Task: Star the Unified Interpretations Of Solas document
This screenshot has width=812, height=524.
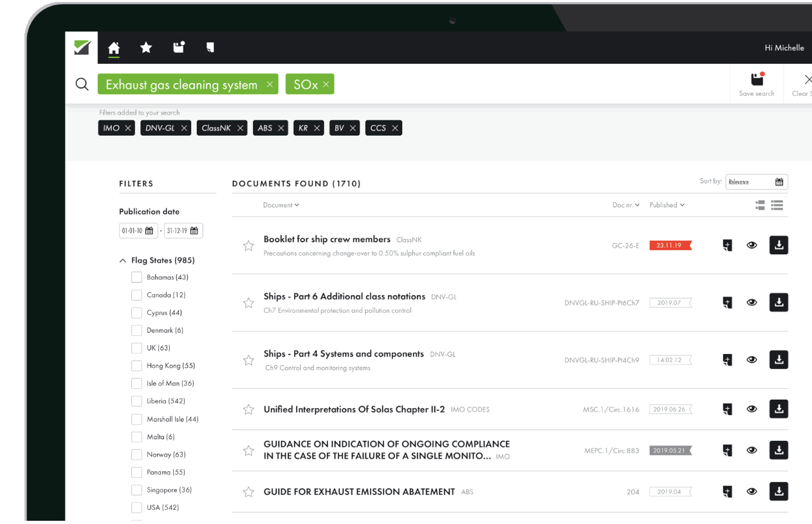Action: (248, 409)
